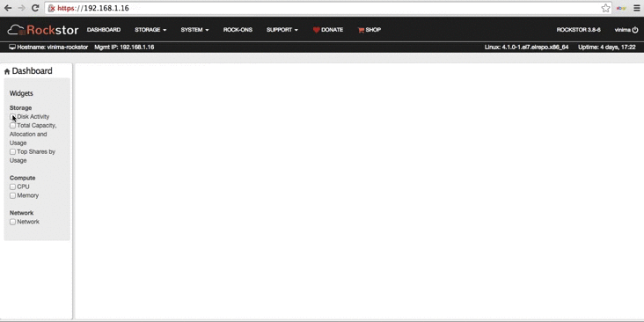
Task: Click the Shop link text
Action: pyautogui.click(x=373, y=30)
